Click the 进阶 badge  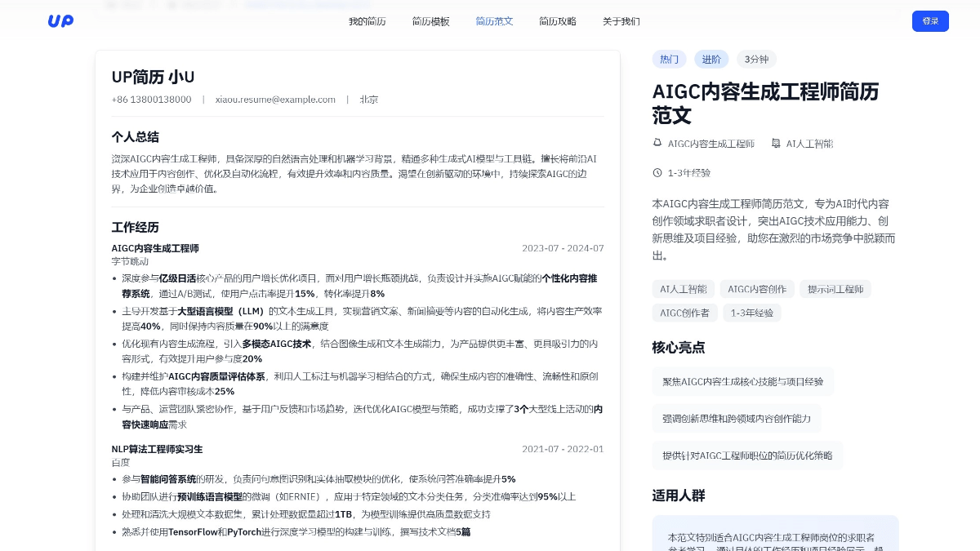pyautogui.click(x=711, y=60)
